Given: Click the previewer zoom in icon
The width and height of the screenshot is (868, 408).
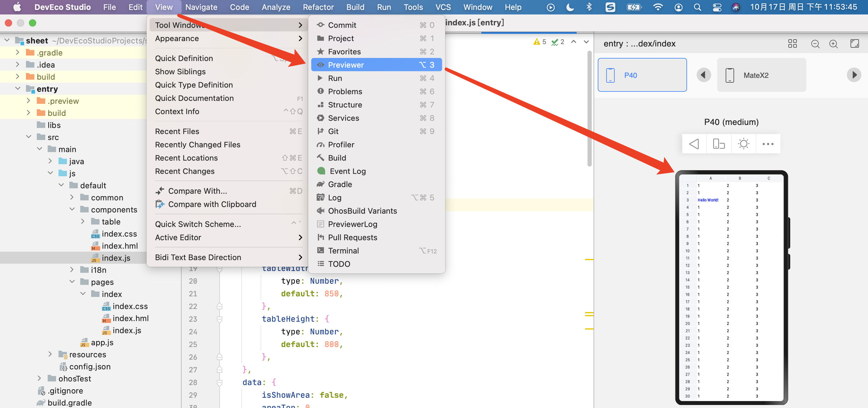Looking at the screenshot, I should (833, 44).
